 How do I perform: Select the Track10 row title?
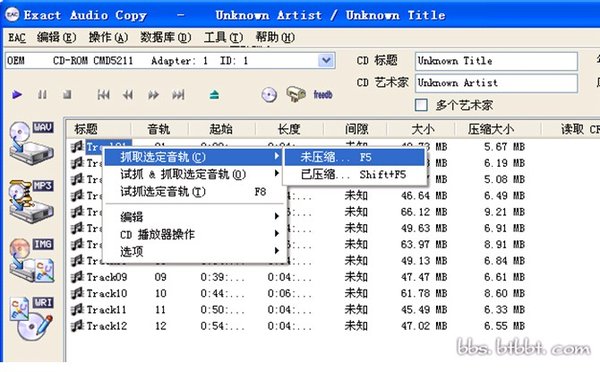(x=106, y=293)
